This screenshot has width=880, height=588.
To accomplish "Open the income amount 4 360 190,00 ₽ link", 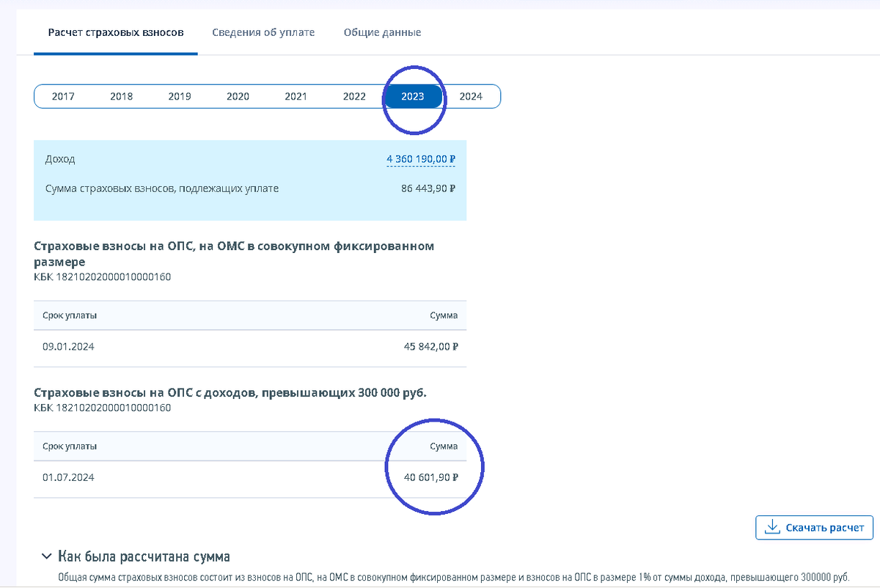I will click(422, 159).
